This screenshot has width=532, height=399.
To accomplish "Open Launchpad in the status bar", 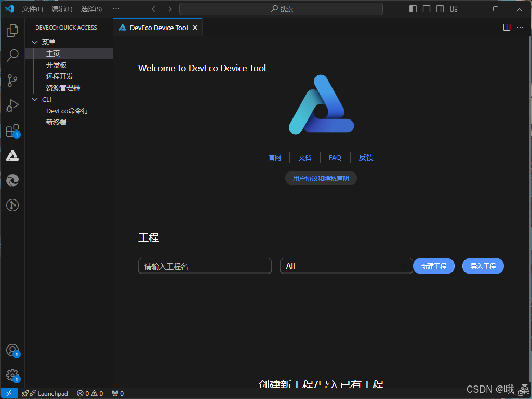I will (45, 394).
